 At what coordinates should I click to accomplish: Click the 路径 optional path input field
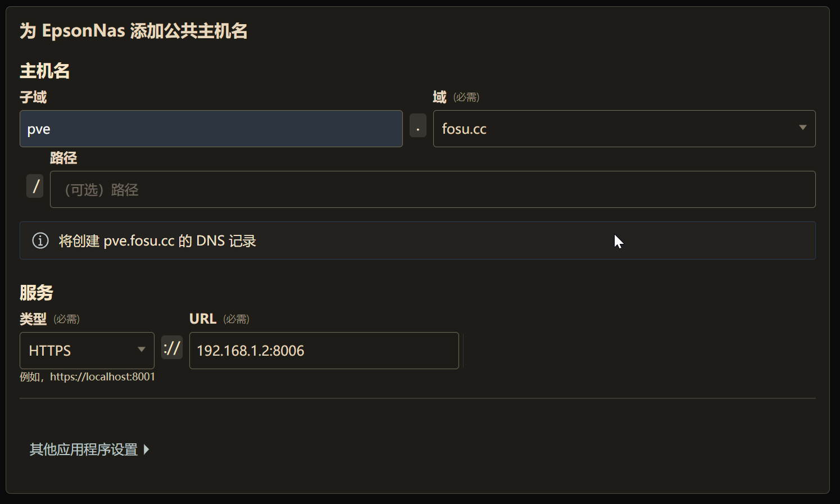[433, 189]
